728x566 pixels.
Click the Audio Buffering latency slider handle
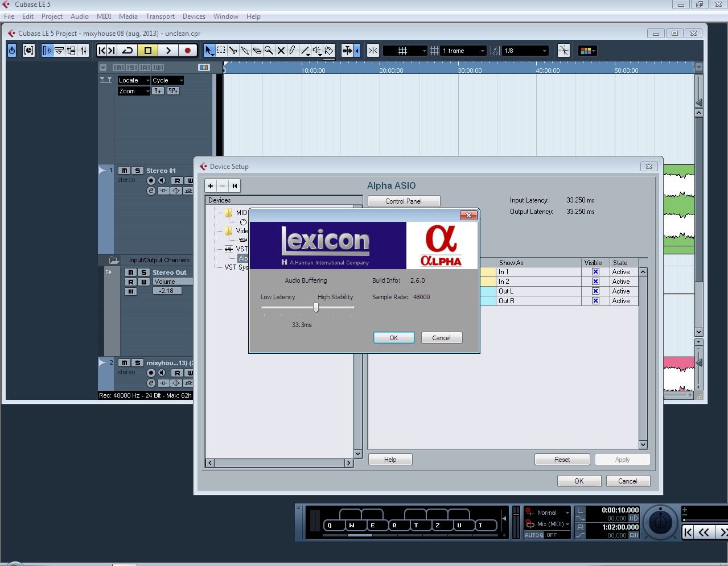[316, 308]
